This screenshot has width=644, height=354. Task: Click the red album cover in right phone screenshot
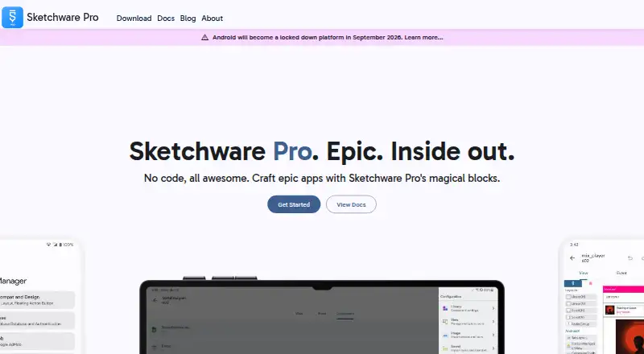630,337
